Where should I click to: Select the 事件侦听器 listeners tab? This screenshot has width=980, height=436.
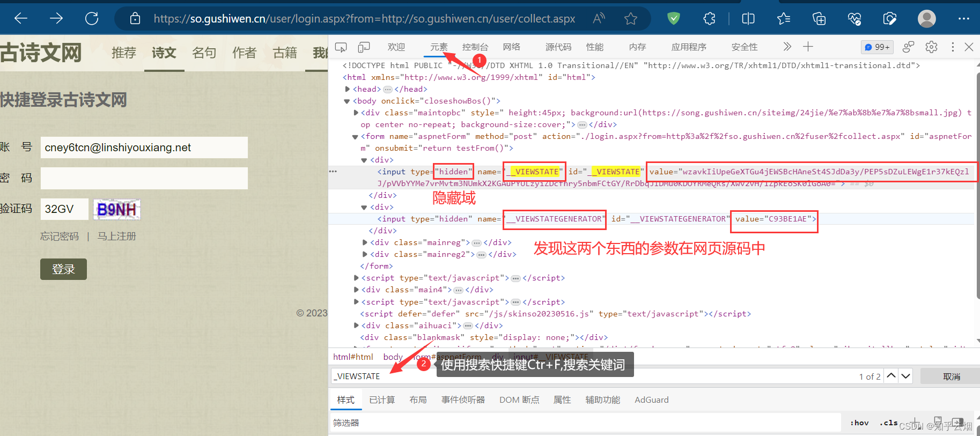click(463, 400)
